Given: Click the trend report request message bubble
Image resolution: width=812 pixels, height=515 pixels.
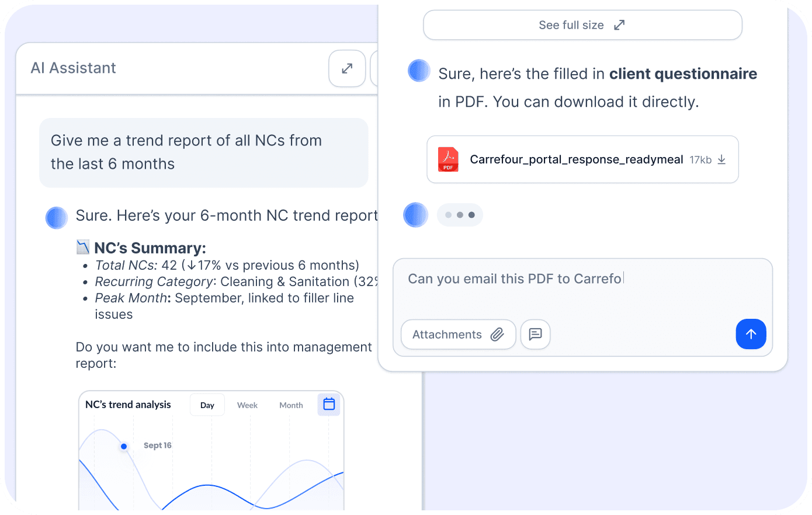Looking at the screenshot, I should [204, 153].
